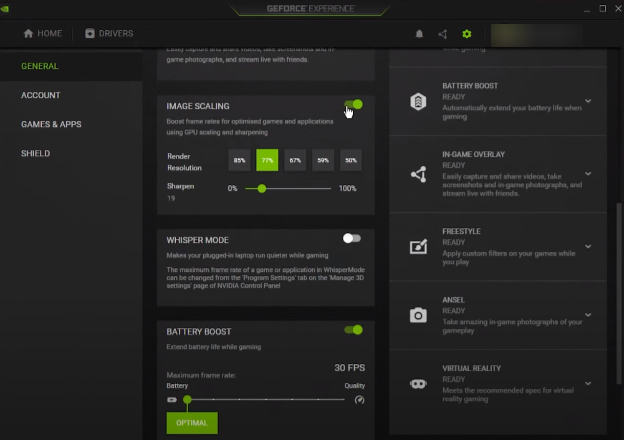Open the Drivers tab
This screenshot has width=624, height=440.
click(109, 33)
